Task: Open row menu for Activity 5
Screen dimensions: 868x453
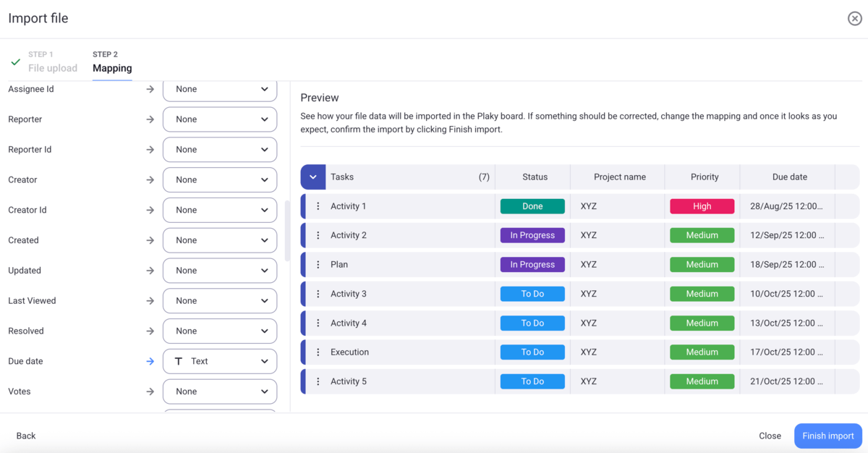Action: (x=318, y=381)
